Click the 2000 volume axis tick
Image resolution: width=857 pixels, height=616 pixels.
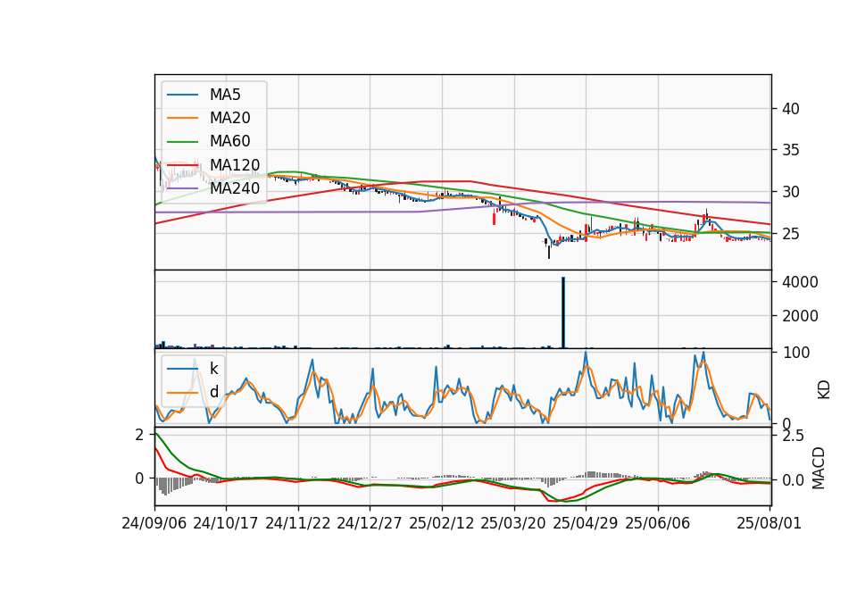800,316
